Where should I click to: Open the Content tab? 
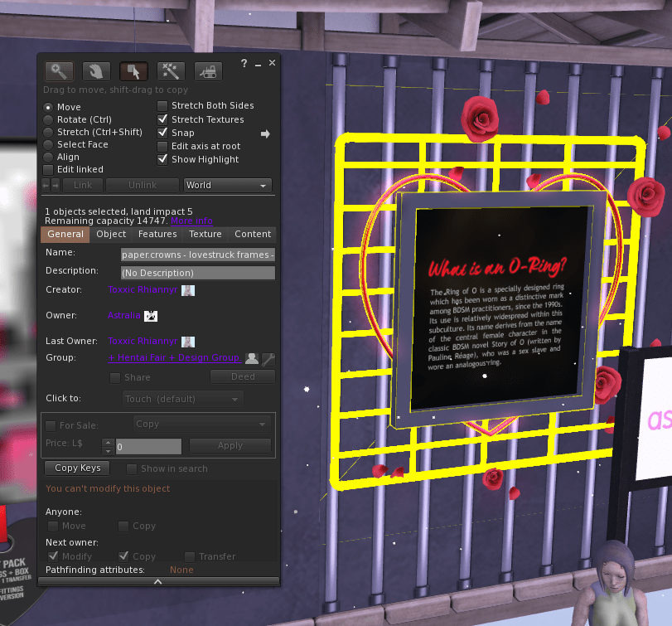click(253, 235)
